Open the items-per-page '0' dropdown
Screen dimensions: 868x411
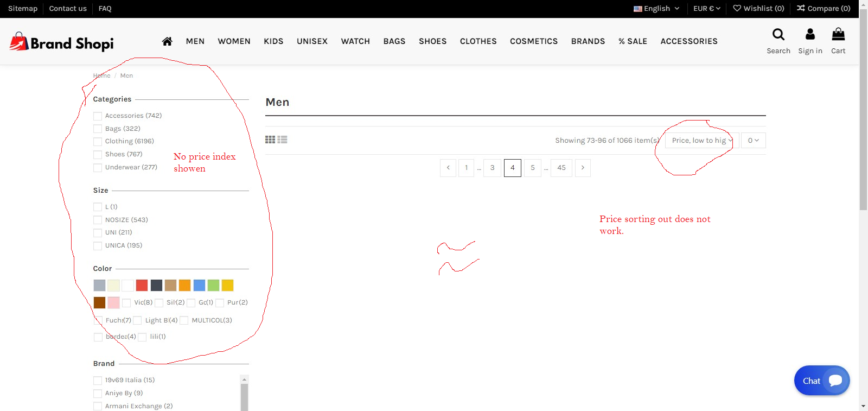coord(754,140)
